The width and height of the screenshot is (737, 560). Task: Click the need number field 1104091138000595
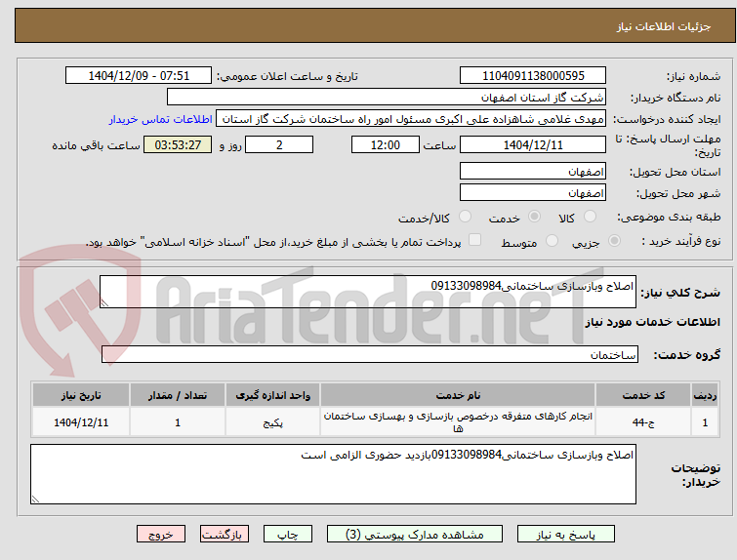pyautogui.click(x=533, y=76)
